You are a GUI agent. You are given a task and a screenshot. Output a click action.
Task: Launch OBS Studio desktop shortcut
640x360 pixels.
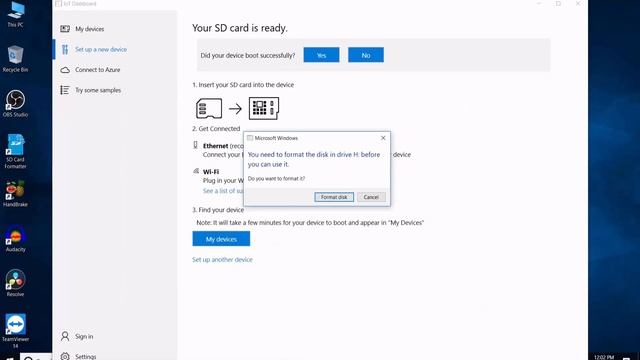pos(16,104)
